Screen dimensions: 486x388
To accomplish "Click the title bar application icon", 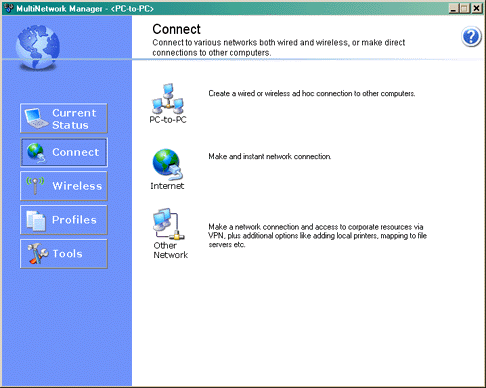I will click(8, 8).
